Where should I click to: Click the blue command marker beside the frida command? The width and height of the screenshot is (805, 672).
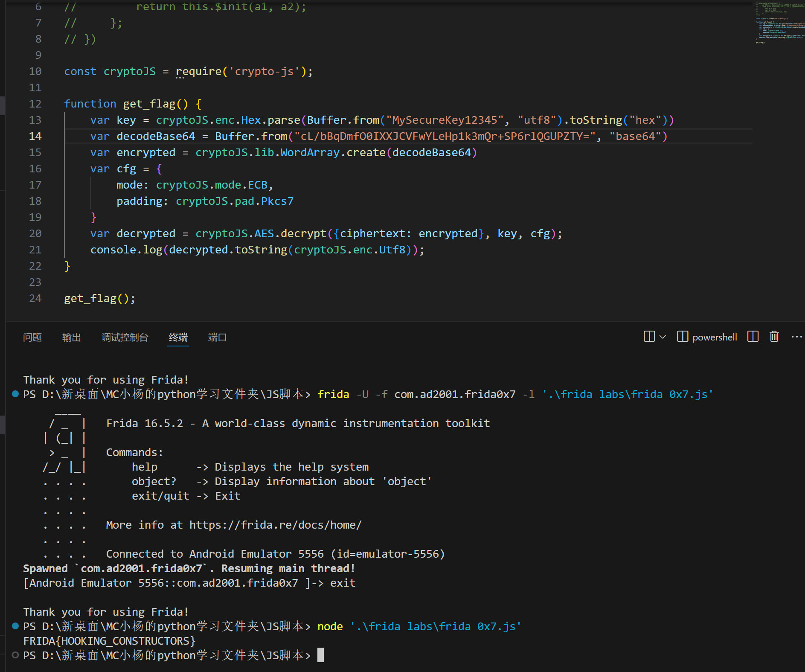pyautogui.click(x=15, y=394)
